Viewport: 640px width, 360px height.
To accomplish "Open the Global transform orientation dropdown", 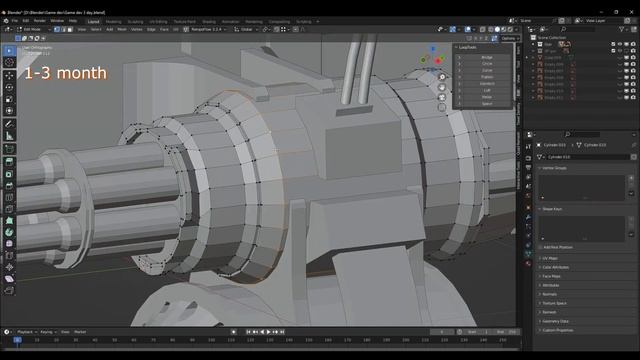I will 246,29.
